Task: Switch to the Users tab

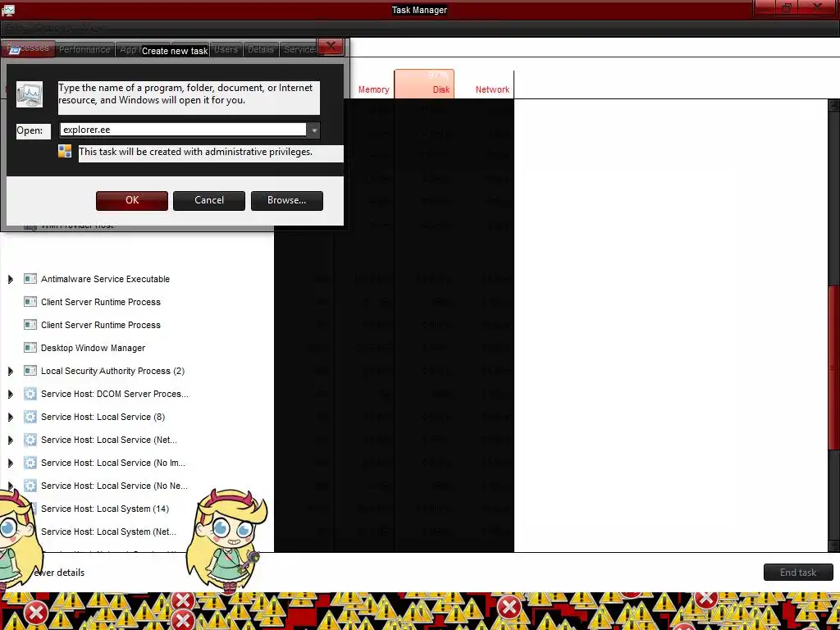Action: click(226, 49)
